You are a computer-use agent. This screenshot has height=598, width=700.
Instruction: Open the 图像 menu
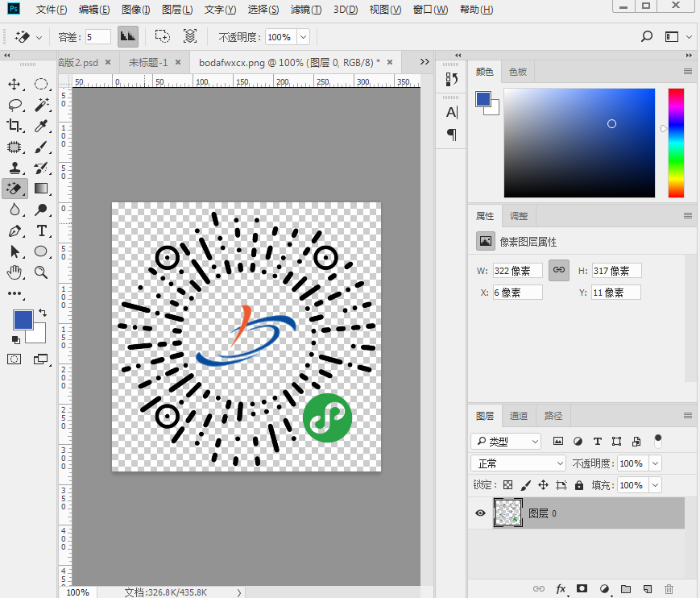[135, 10]
